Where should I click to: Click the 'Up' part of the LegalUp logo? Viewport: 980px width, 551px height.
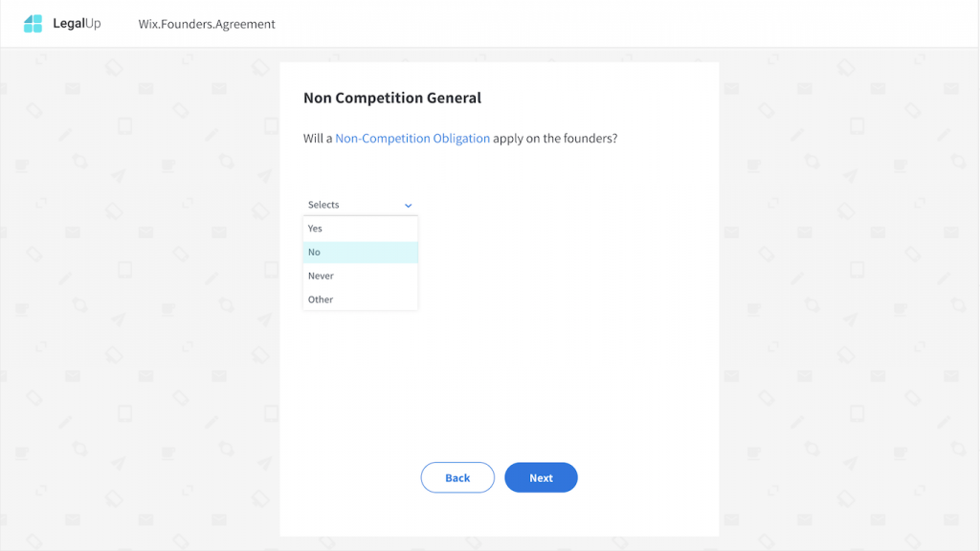93,24
